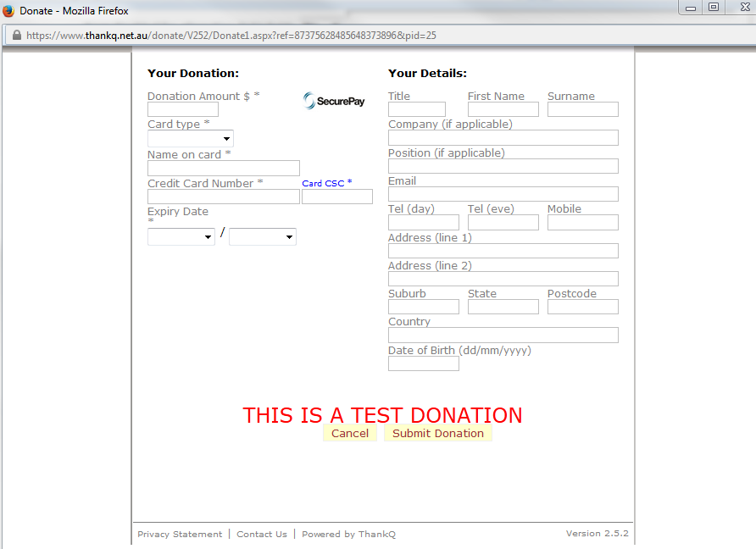Focus the Date of Birth field

tap(424, 363)
